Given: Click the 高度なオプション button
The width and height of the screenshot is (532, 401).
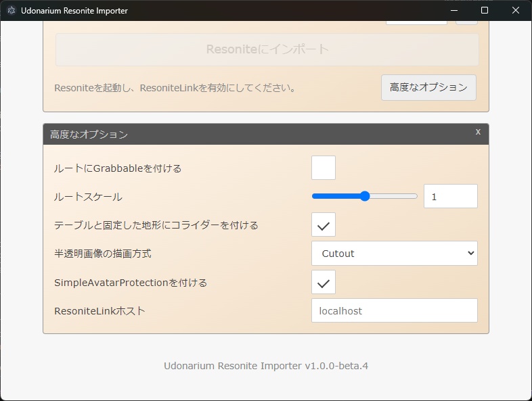Looking at the screenshot, I should point(428,87).
